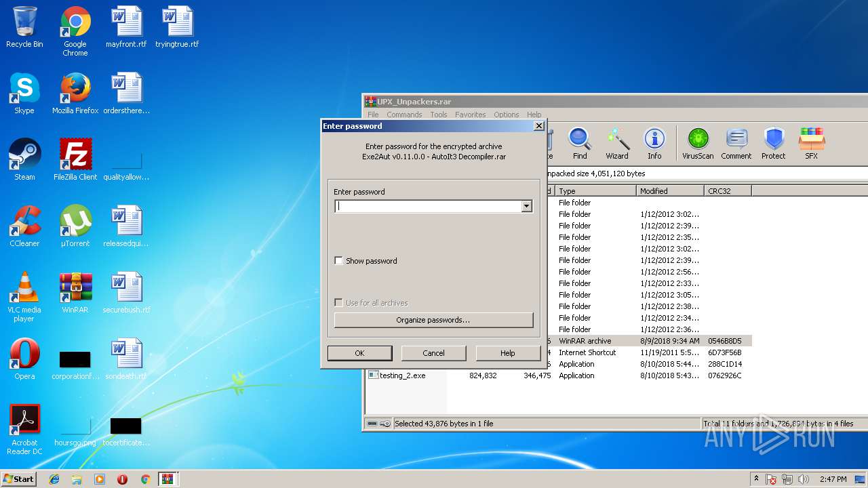Open the Steam desktop shortcut
The height and width of the screenshot is (488, 868).
point(24,160)
